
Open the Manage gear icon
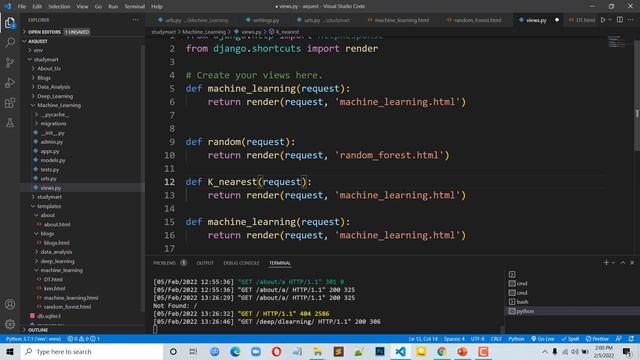tap(10, 324)
